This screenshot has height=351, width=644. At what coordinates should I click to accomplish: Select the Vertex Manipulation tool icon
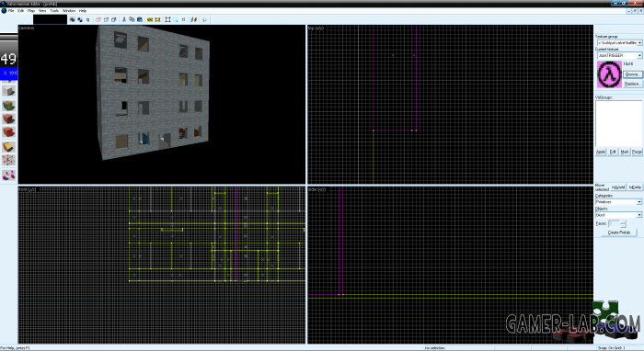8,160
